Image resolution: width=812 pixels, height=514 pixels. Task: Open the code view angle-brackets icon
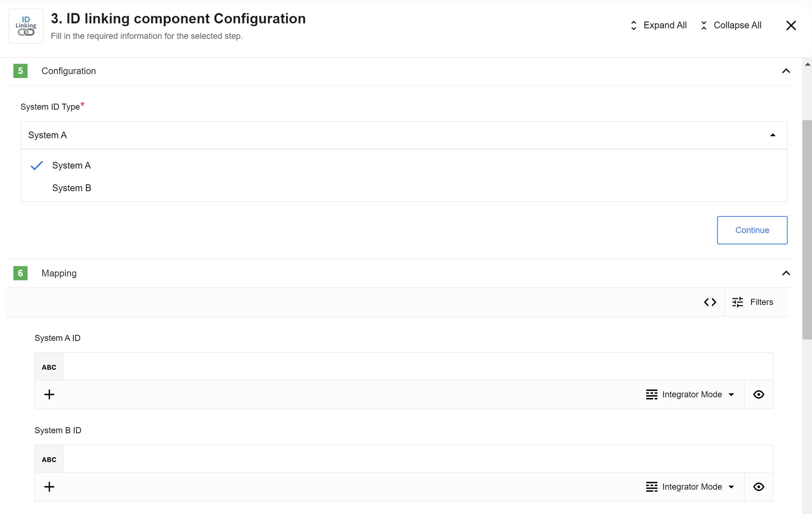point(710,302)
